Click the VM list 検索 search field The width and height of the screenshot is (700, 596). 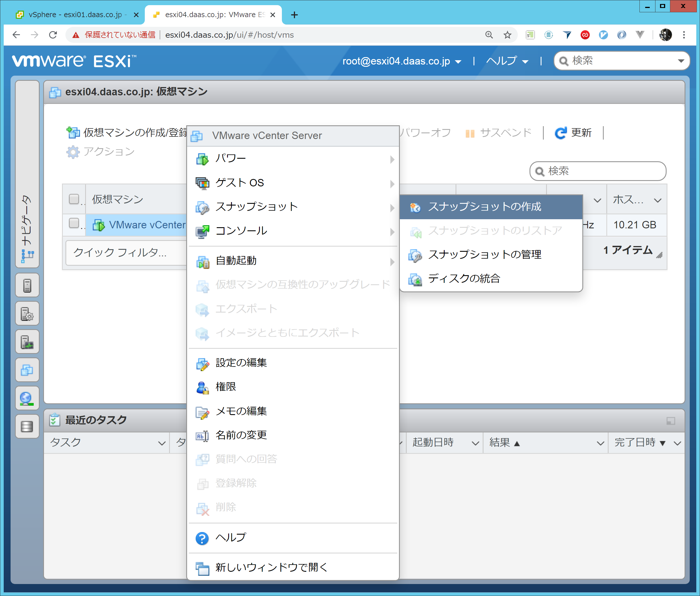598,171
